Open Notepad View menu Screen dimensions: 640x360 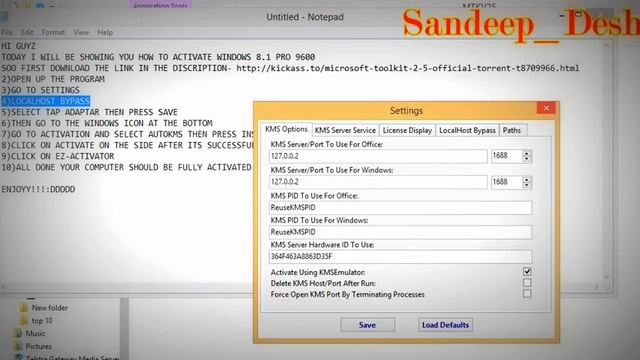click(81, 32)
